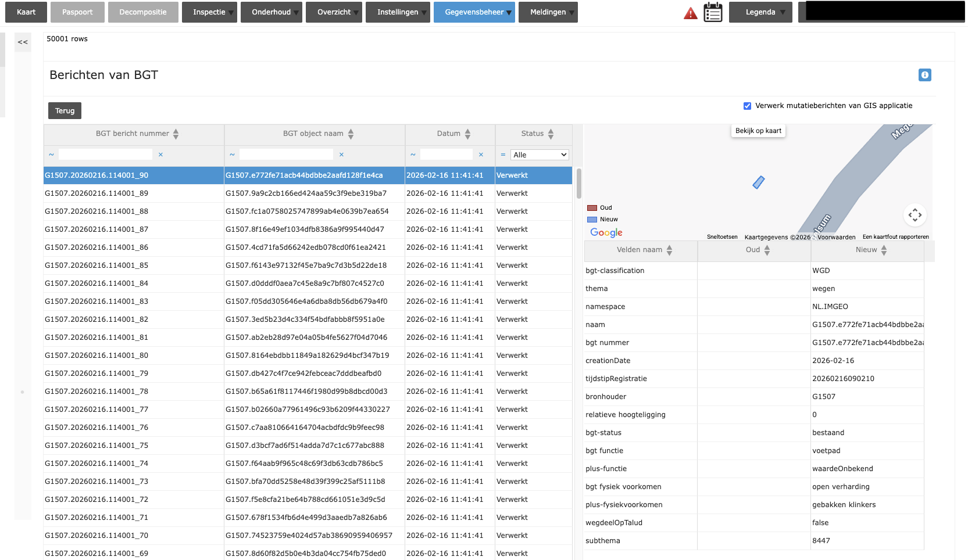The width and height of the screenshot is (968, 560).
Task: Expand the Legenda dropdown
Action: tap(760, 12)
